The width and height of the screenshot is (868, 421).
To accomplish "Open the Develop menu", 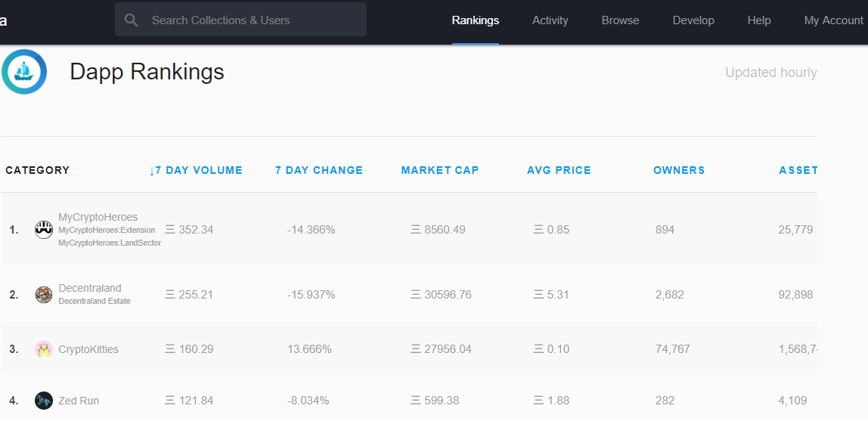I will point(693,20).
